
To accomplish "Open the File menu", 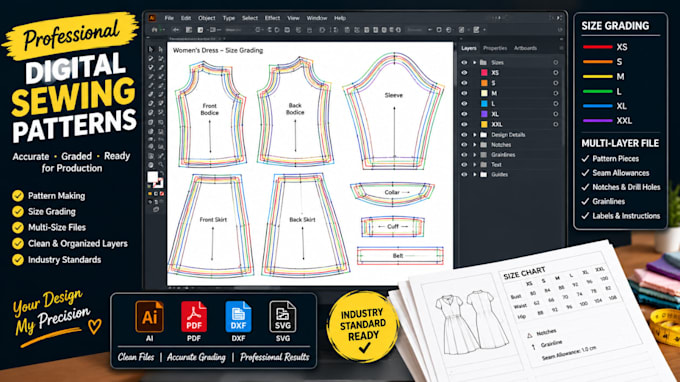I will (x=169, y=18).
